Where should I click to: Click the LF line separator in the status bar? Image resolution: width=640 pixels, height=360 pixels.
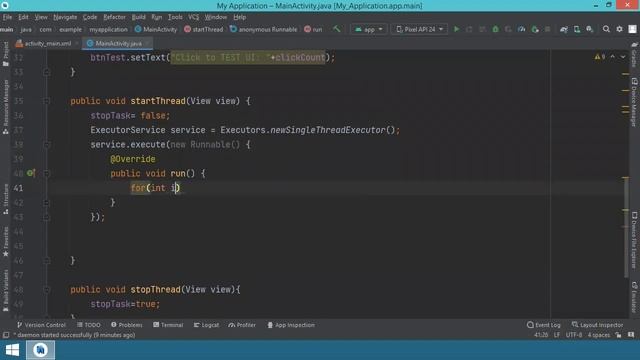point(557,335)
